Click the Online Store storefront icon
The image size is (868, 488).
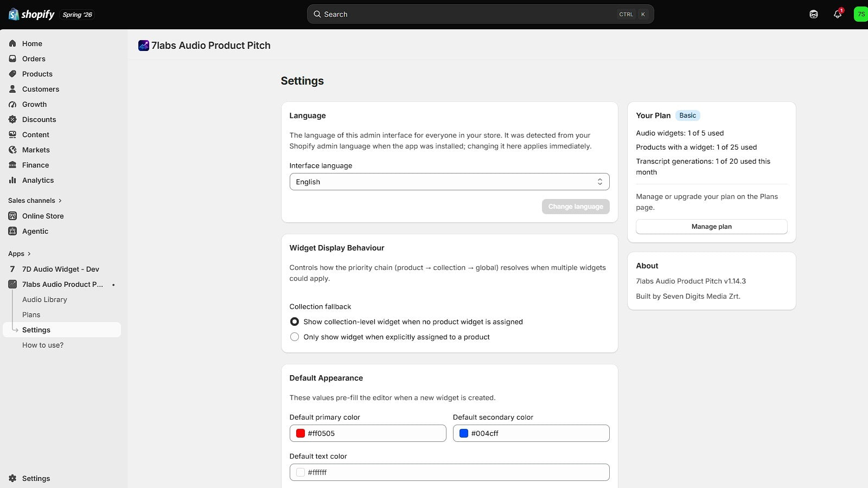(12, 216)
